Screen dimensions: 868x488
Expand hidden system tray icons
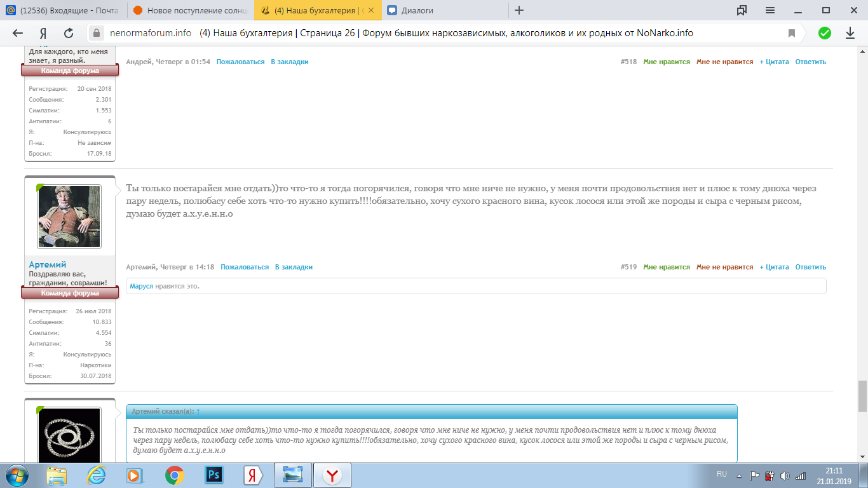tap(739, 475)
